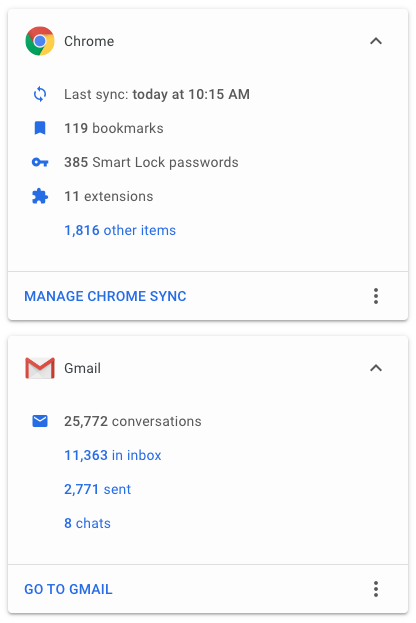This screenshot has height=623, width=416.
Task: Click the puzzle piece extensions icon
Action: (x=40, y=196)
